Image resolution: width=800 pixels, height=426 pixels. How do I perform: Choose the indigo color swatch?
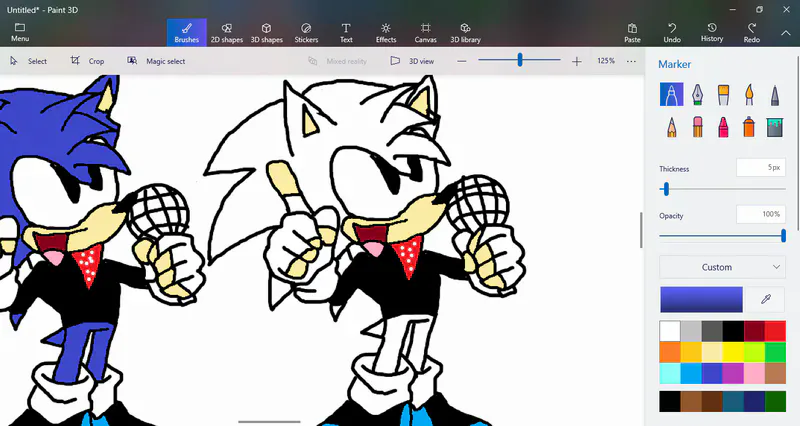tap(712, 373)
